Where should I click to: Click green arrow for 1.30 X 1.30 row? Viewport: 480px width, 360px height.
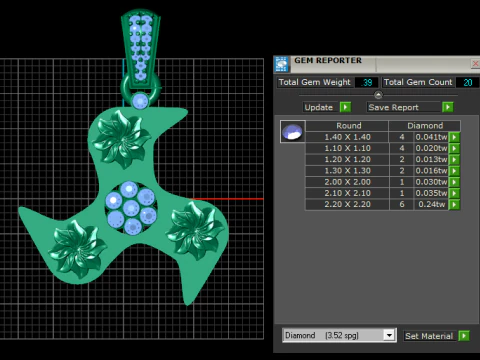pyautogui.click(x=454, y=171)
